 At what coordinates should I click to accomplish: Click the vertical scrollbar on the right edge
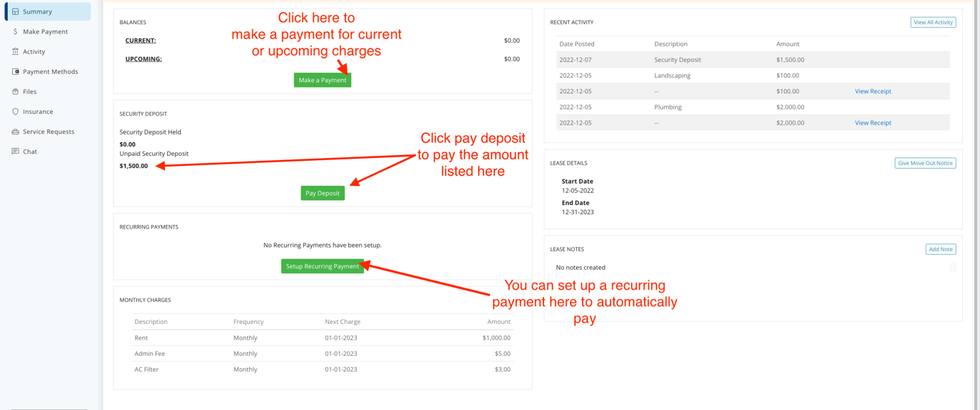click(x=976, y=205)
